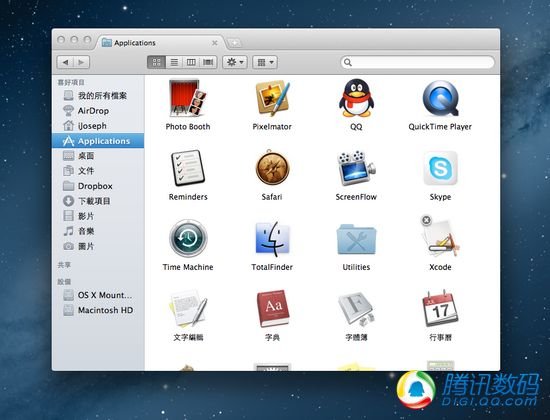This screenshot has width=550, height=420.
Task: Switch to list view
Action: coord(174,62)
